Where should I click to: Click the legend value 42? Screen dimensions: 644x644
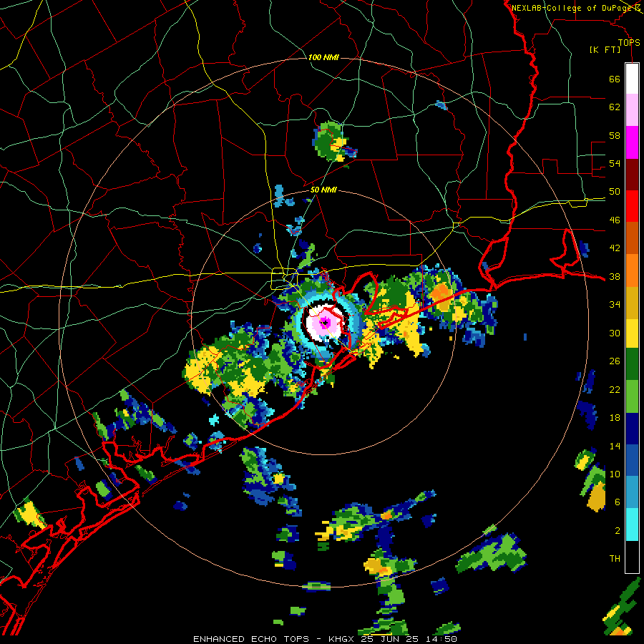click(x=615, y=248)
